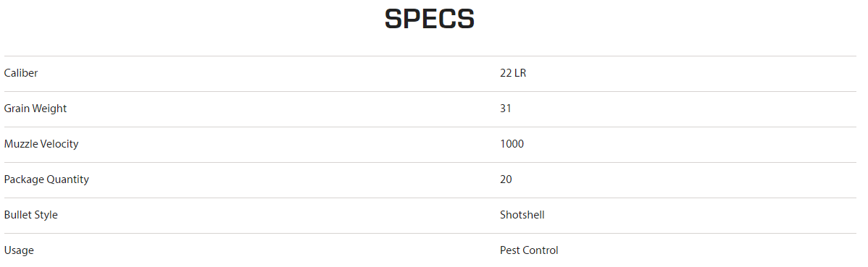
Task: Select the Usage label
Action: tap(19, 250)
